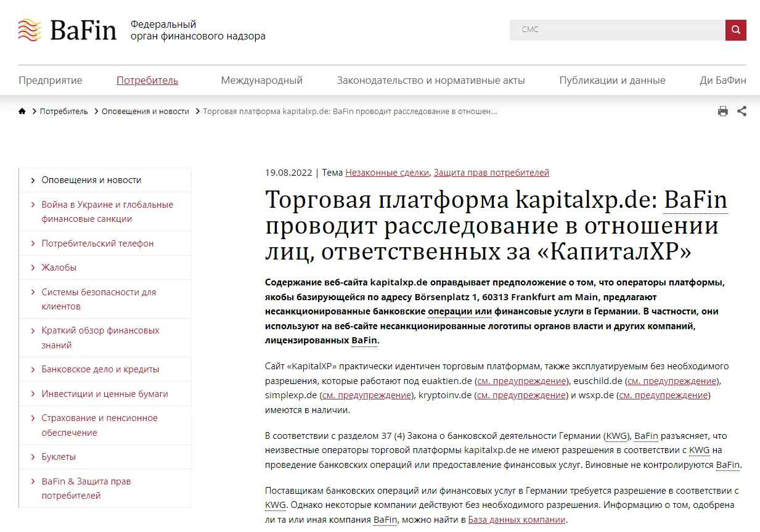
Task: Open the Предприятие menu
Action: (51, 80)
